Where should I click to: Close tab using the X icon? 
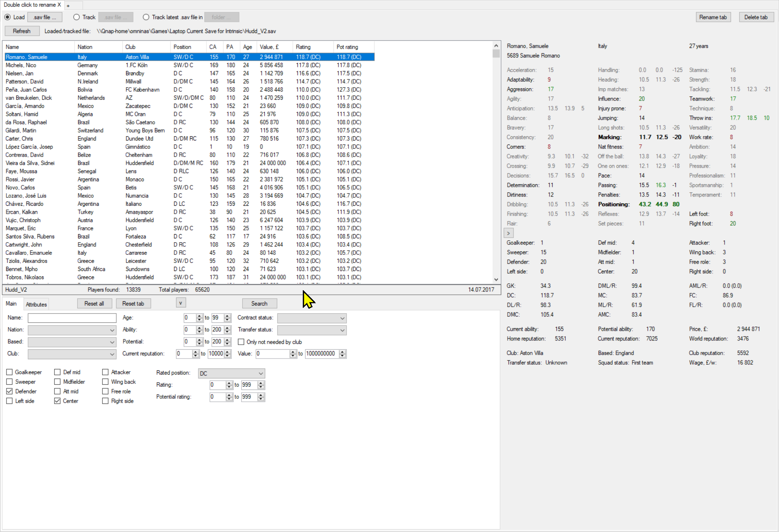pyautogui.click(x=59, y=5)
